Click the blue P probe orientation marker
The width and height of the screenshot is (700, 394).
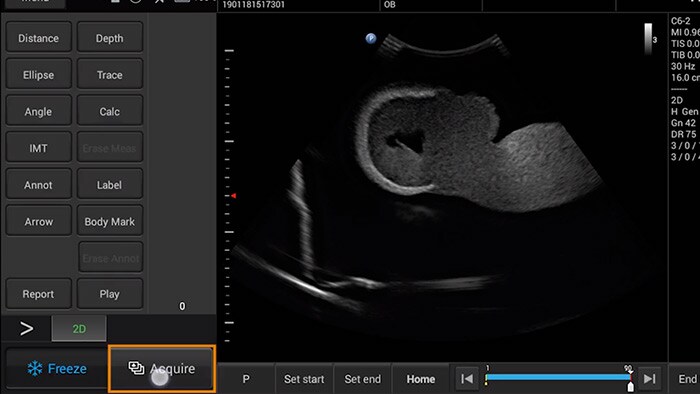[371, 38]
